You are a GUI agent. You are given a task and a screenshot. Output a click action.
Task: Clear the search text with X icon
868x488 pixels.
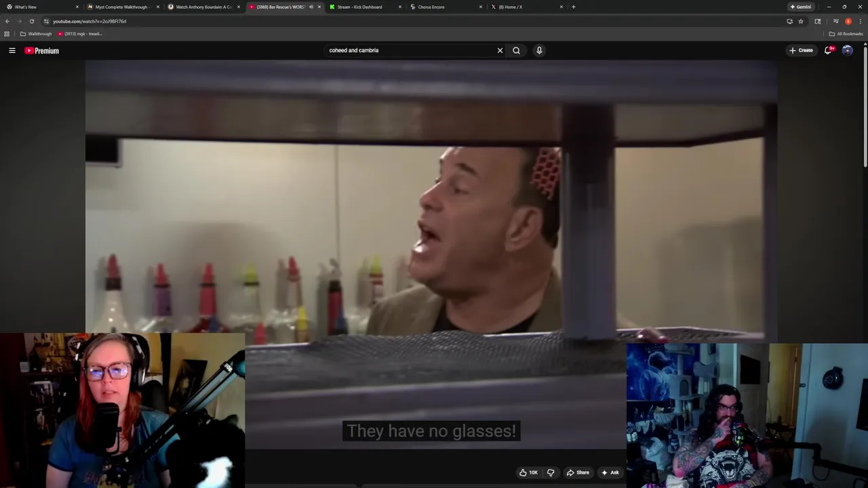[500, 50]
